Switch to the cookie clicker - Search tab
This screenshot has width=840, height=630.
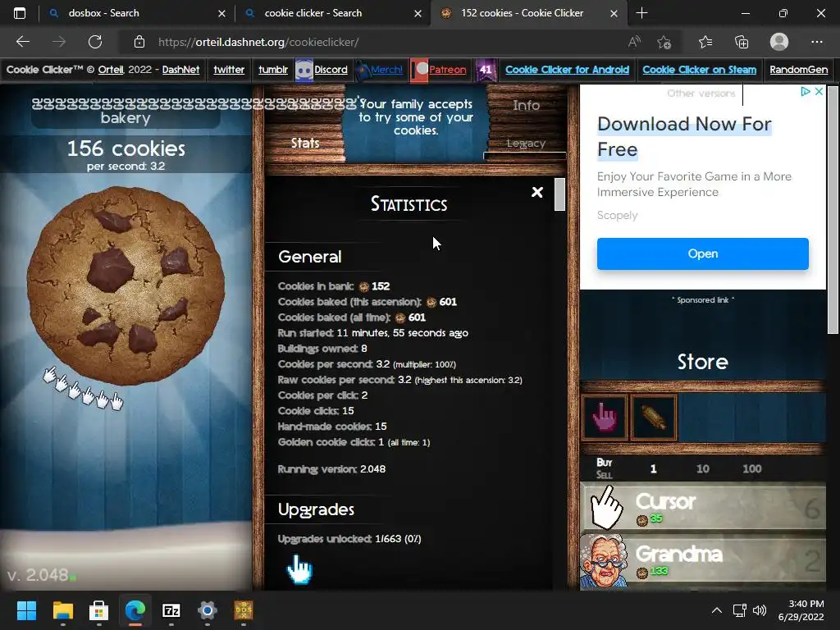click(x=332, y=13)
